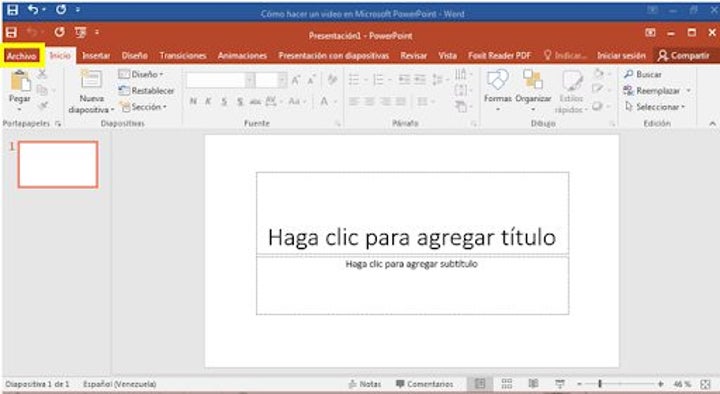
Task: Click the PowerPoint redo icon in the title bar
Action: 59,32
